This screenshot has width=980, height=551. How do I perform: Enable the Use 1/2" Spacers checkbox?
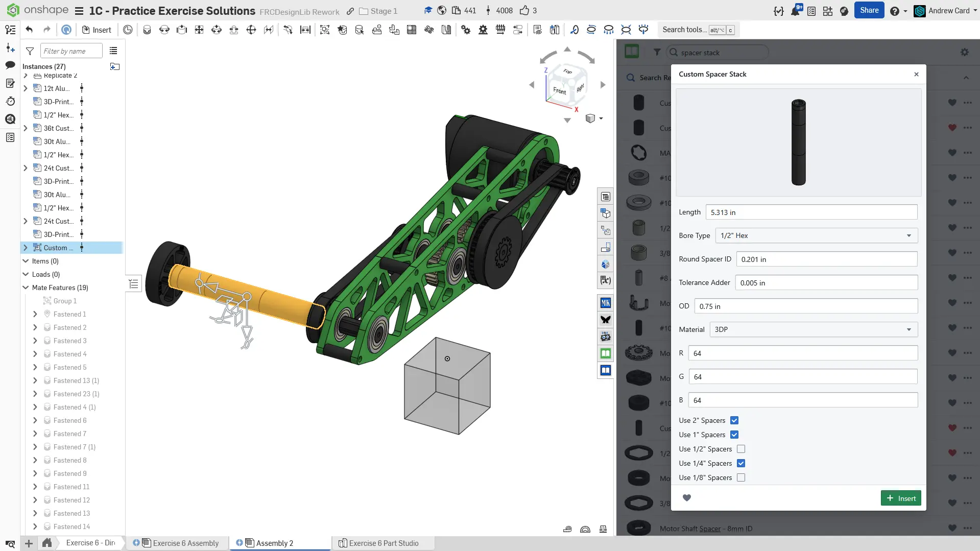[741, 449]
